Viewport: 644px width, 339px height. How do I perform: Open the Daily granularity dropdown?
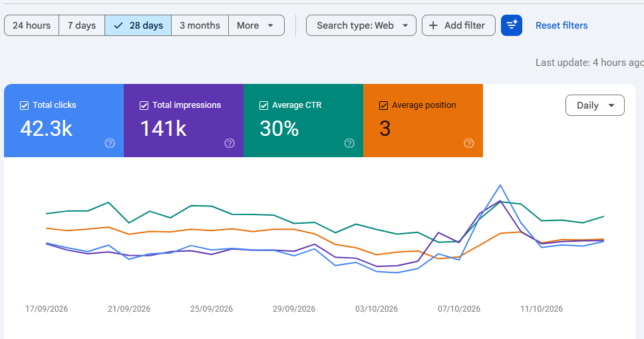pos(595,105)
